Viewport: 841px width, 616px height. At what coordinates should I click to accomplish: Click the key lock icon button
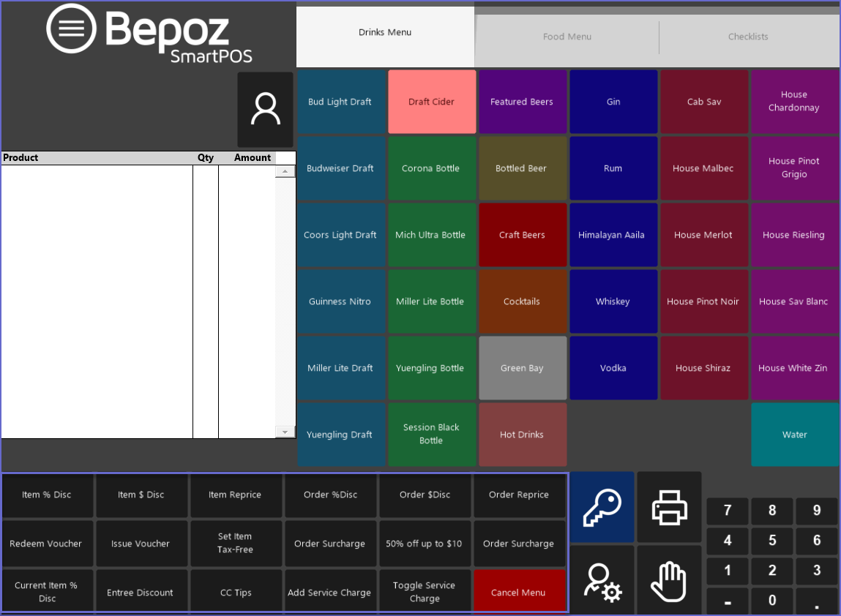(x=602, y=507)
